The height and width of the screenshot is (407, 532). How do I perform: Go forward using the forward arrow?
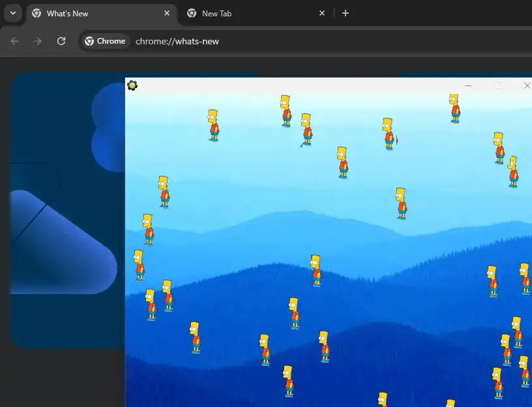pyautogui.click(x=38, y=41)
